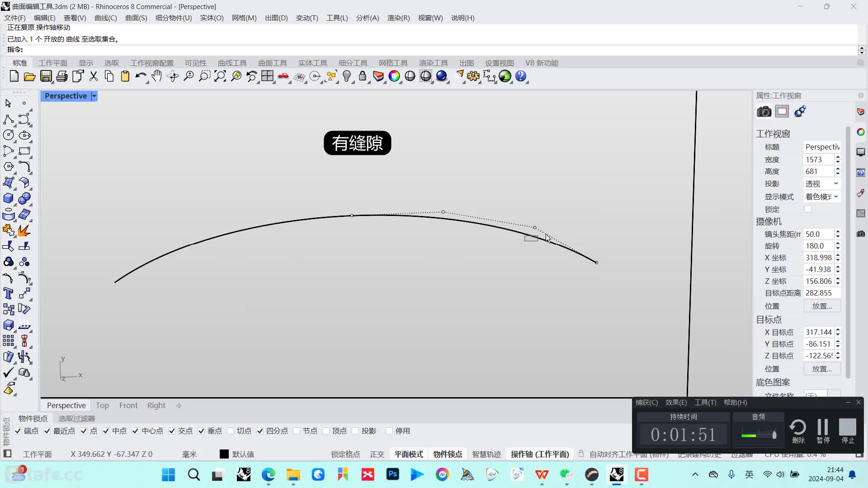The image size is (868, 488).
Task: Open the color wheel Materials icon
Action: click(x=394, y=76)
